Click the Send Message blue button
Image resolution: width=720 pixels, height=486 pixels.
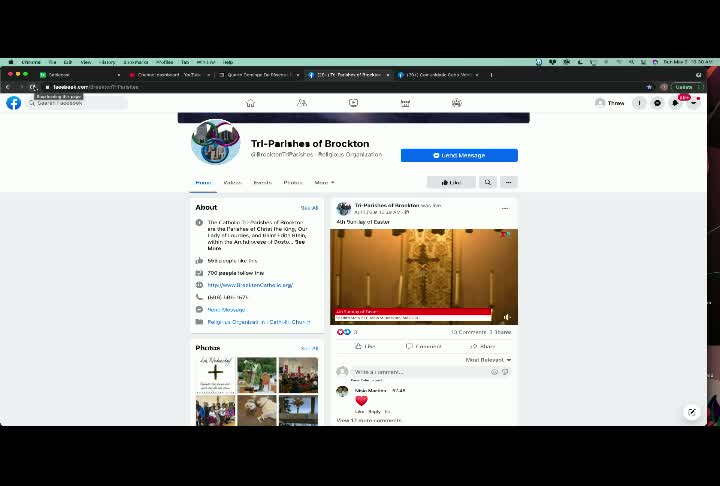[x=459, y=155]
